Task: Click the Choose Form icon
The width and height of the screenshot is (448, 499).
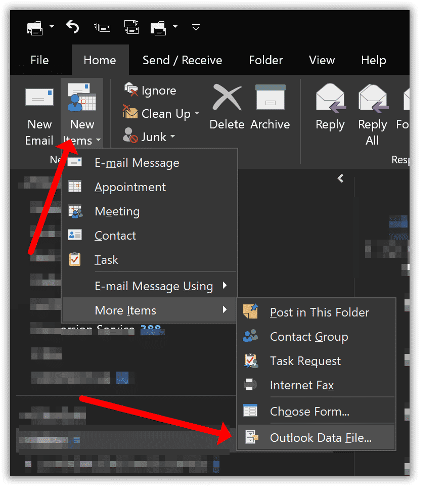Action: click(x=250, y=411)
